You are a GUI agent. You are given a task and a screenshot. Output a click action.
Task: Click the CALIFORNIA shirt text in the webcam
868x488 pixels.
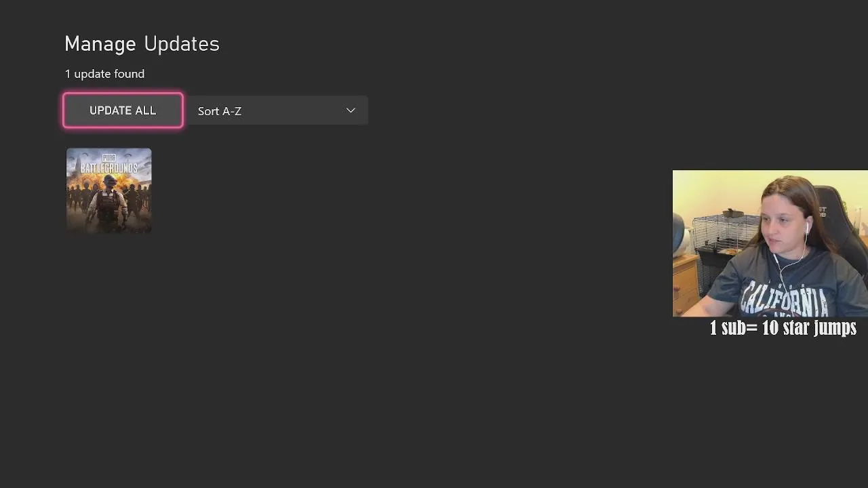tap(785, 299)
